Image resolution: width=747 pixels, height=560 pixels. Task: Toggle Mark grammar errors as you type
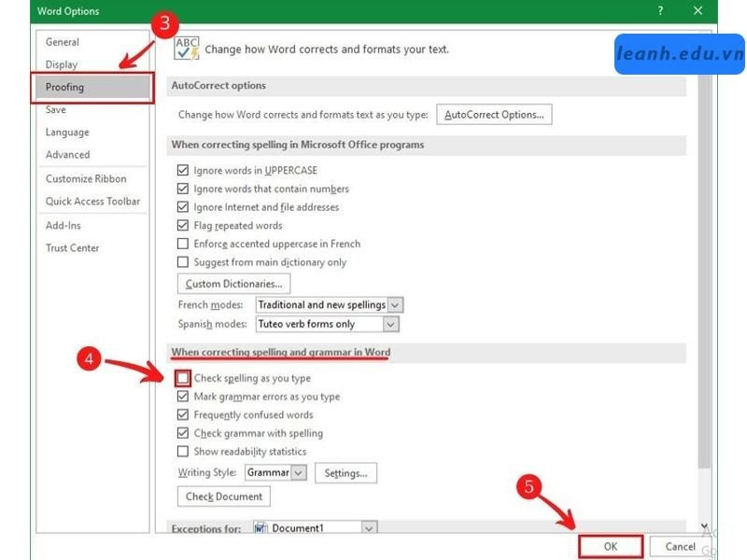coord(182,396)
